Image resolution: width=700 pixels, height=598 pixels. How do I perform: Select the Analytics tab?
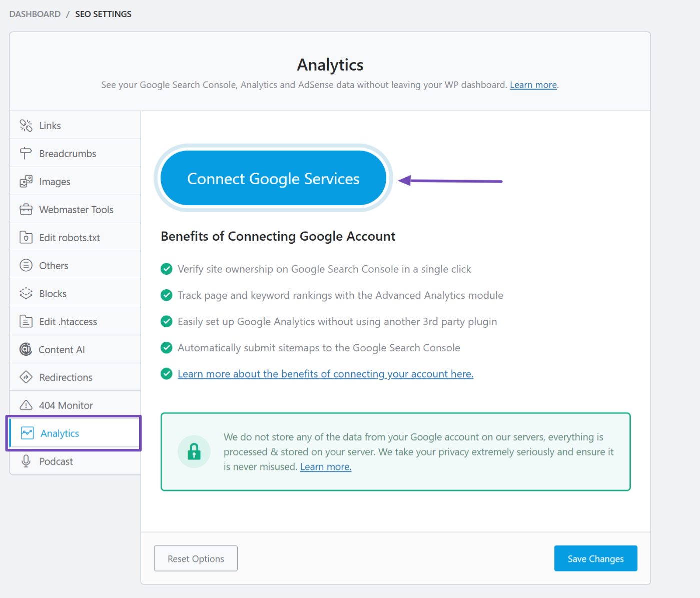click(74, 433)
